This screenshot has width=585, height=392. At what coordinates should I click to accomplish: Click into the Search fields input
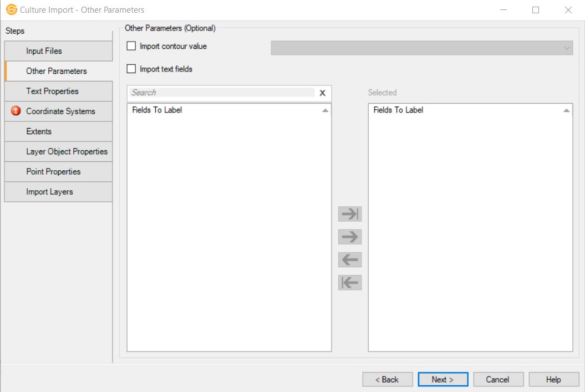tap(222, 93)
